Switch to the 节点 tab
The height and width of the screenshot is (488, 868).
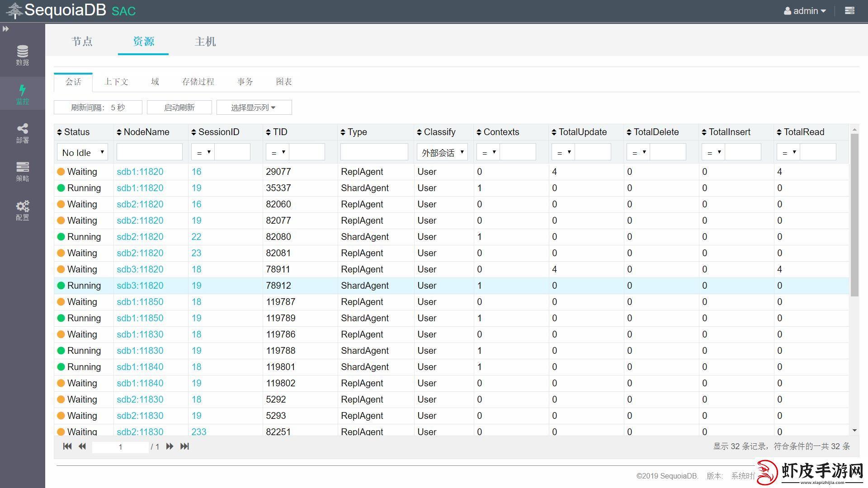(x=82, y=42)
